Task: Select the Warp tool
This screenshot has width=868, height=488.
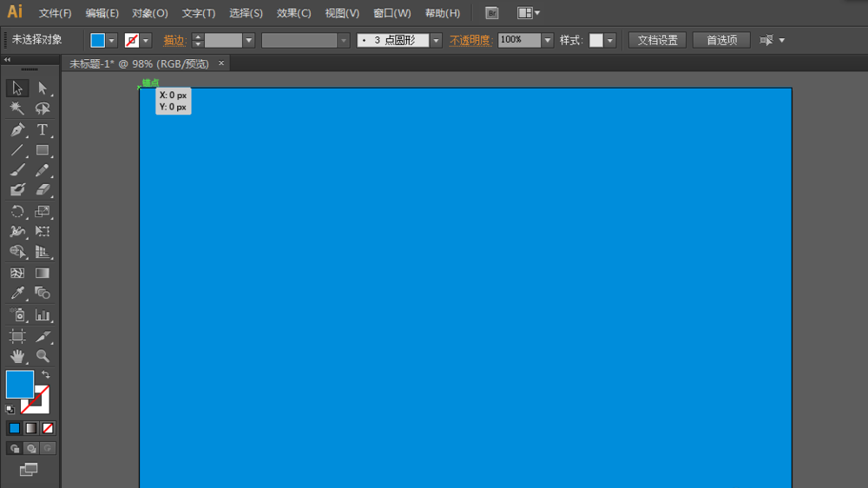Action: (17, 231)
